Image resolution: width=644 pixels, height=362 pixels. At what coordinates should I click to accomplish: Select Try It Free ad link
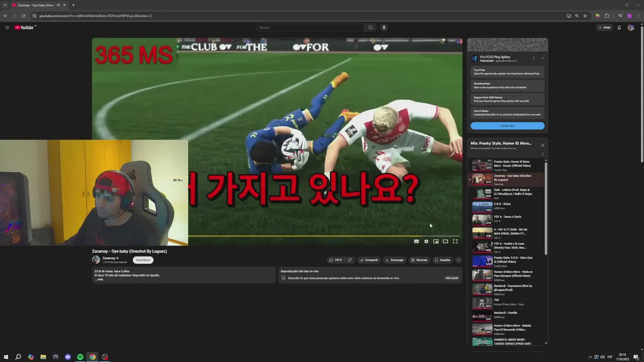[x=508, y=72]
